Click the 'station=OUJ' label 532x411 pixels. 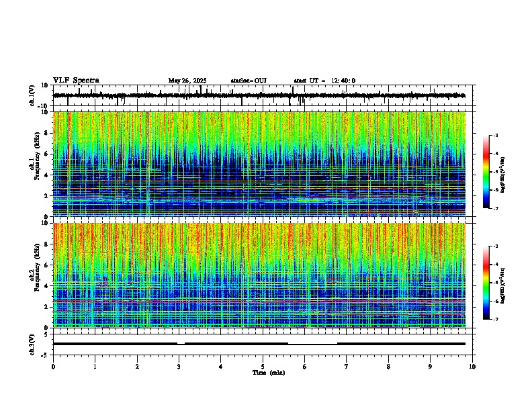pyautogui.click(x=249, y=81)
